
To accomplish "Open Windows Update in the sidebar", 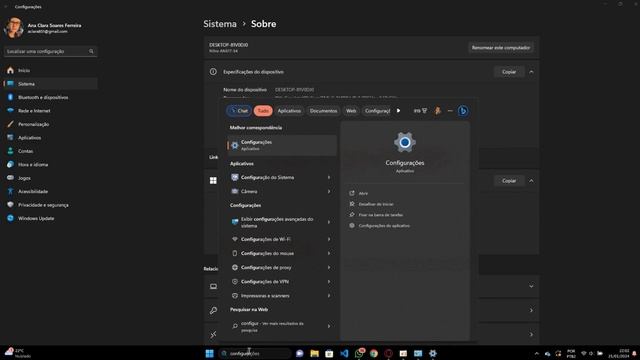I will 51,218.
